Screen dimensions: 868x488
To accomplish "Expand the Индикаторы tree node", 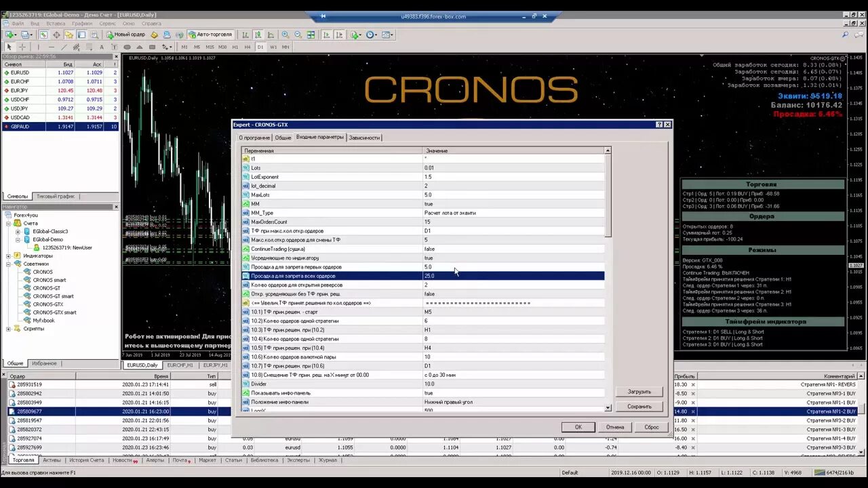I will click(x=8, y=256).
